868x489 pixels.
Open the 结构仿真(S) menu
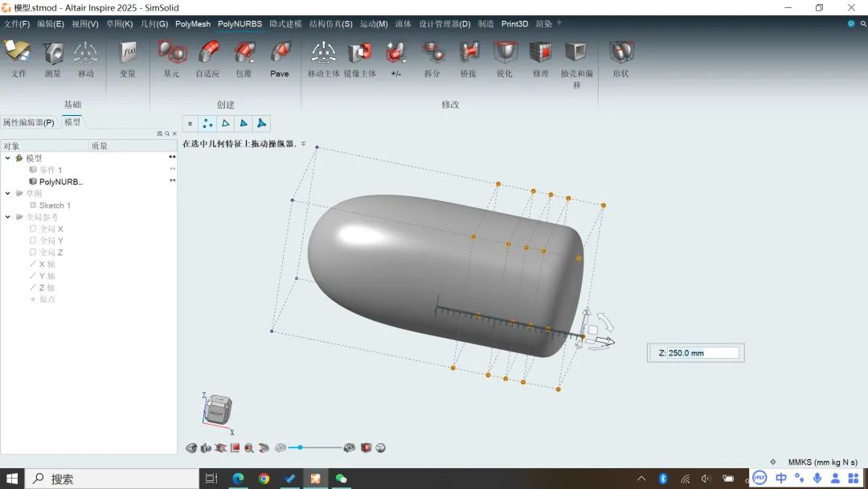(330, 24)
